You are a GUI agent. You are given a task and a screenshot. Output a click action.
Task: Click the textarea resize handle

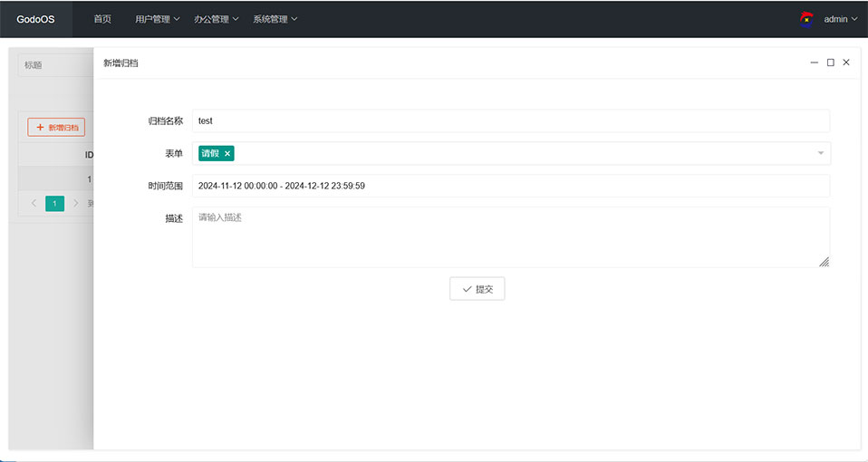click(x=824, y=263)
